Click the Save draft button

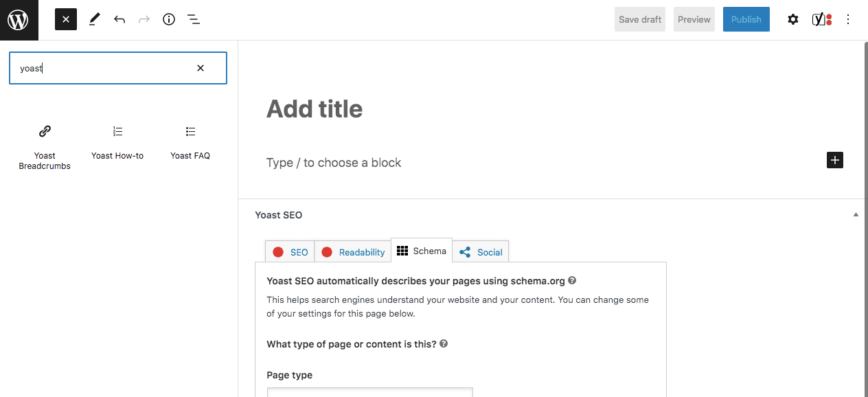coord(640,20)
